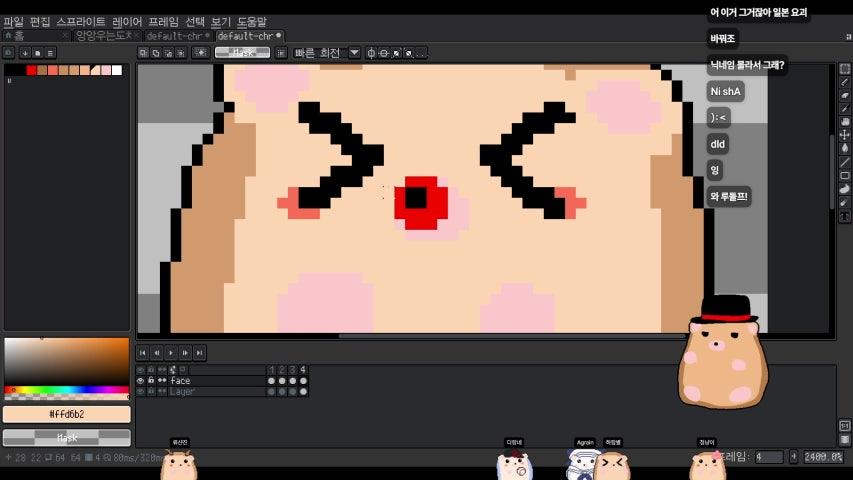Image resolution: width=853 pixels, height=480 pixels.
Task: Select the Text tool
Action: [x=844, y=216]
